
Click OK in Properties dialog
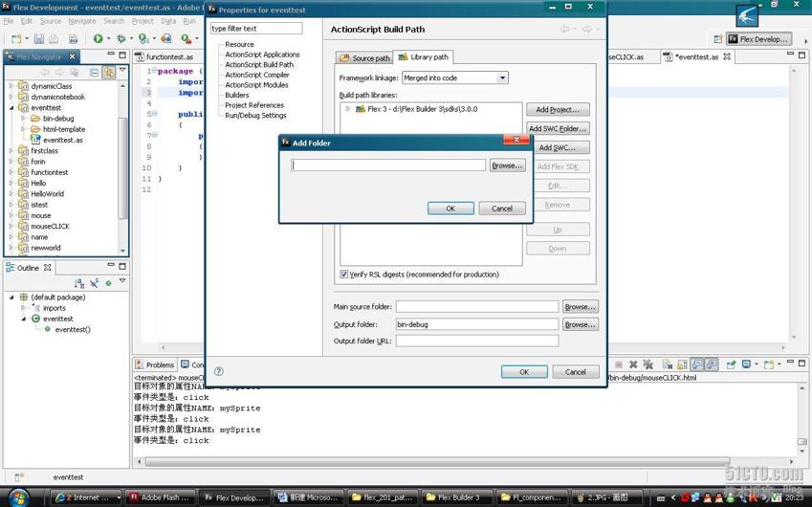tap(524, 372)
